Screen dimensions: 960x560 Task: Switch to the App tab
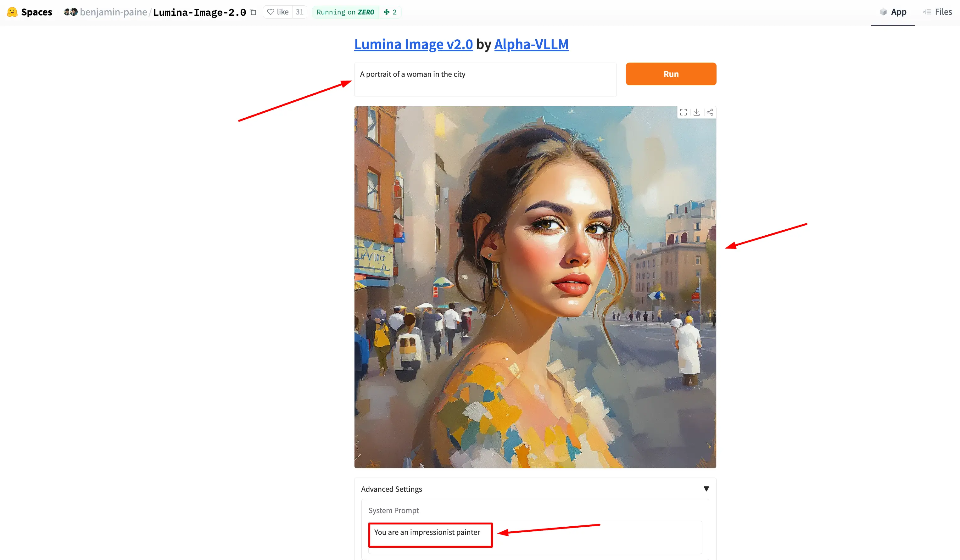(893, 12)
